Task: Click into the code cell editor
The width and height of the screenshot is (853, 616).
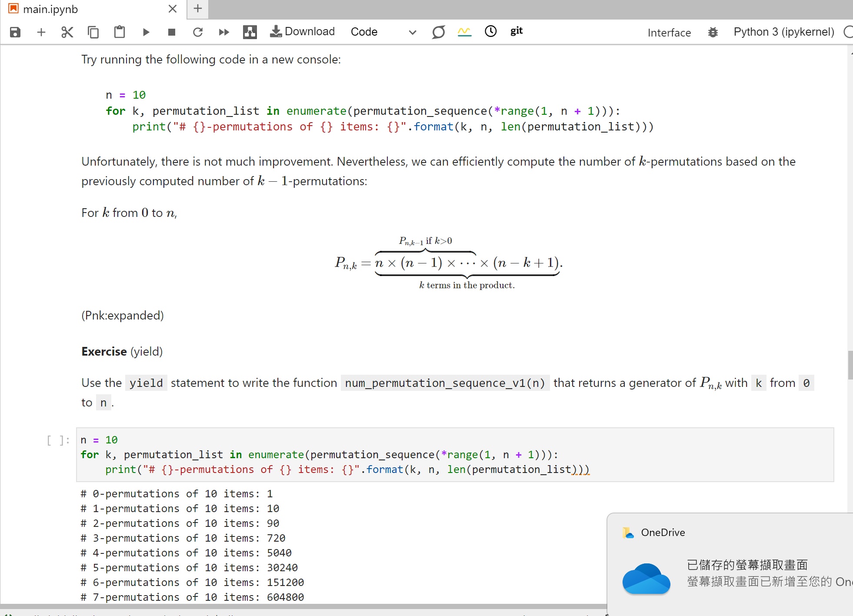Action: [435, 454]
